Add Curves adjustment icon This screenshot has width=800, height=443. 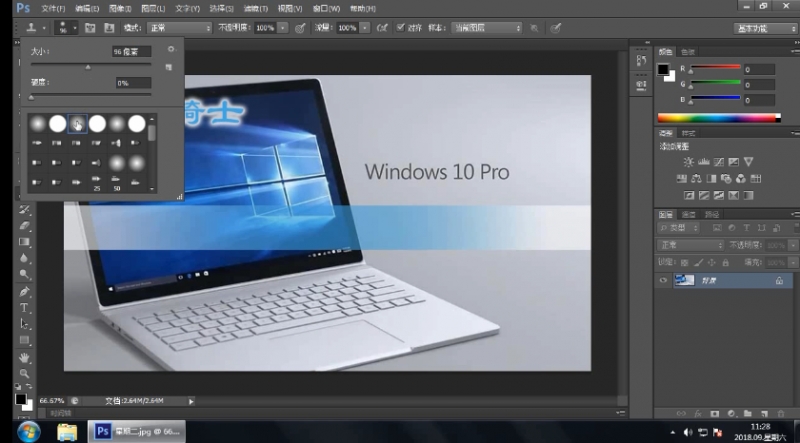[719, 162]
